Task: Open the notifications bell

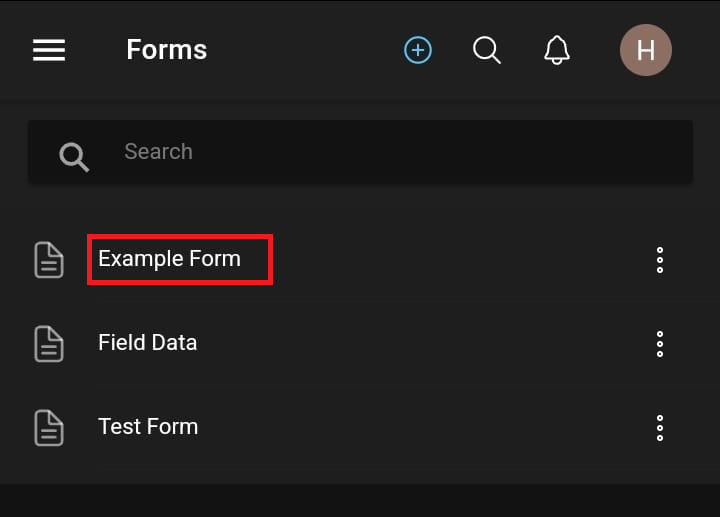Action: pos(557,50)
